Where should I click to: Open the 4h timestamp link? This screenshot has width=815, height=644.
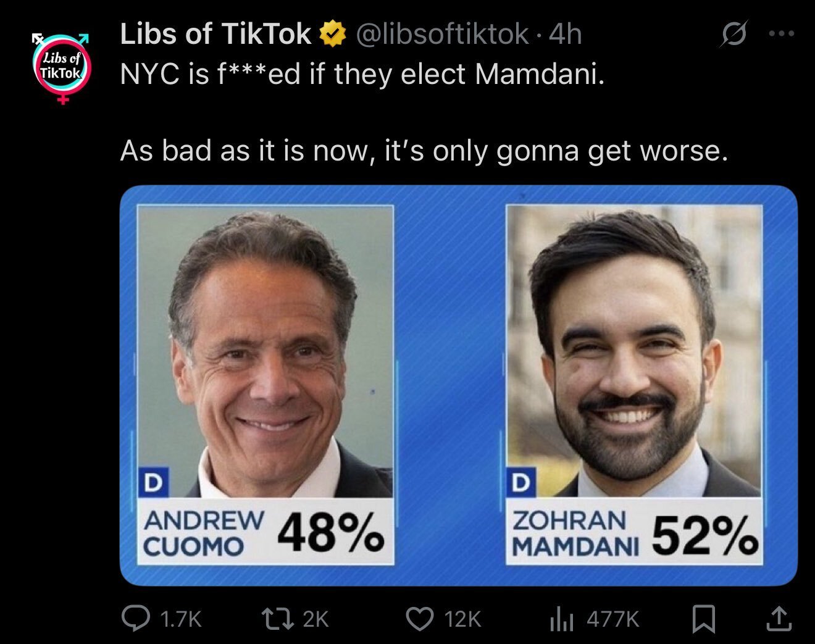(x=565, y=35)
